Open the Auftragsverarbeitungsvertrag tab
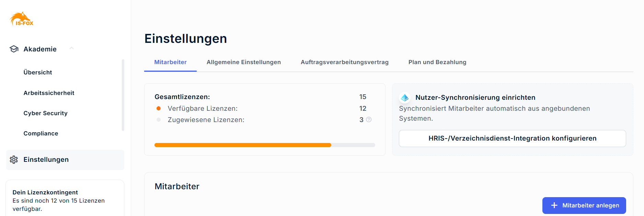 point(344,62)
